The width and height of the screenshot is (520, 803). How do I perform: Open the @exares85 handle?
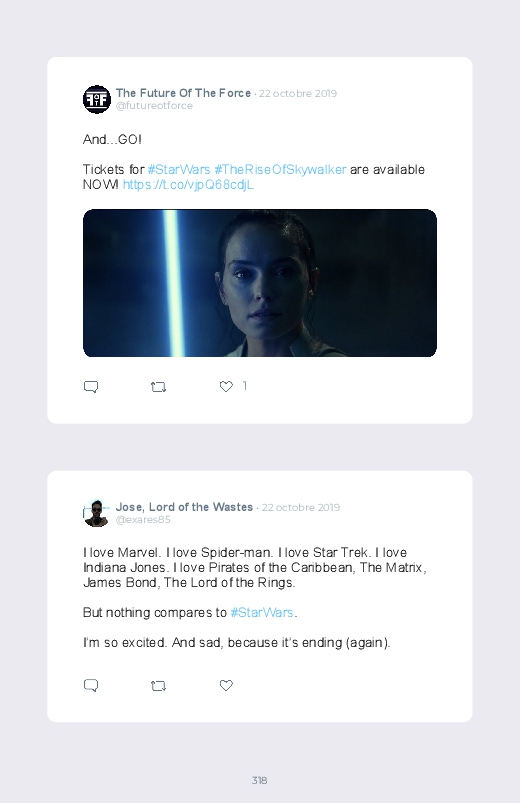(143, 519)
